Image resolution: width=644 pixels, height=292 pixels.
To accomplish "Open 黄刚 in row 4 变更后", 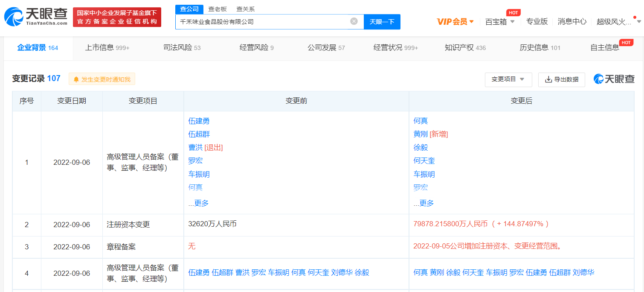I will tap(437, 272).
